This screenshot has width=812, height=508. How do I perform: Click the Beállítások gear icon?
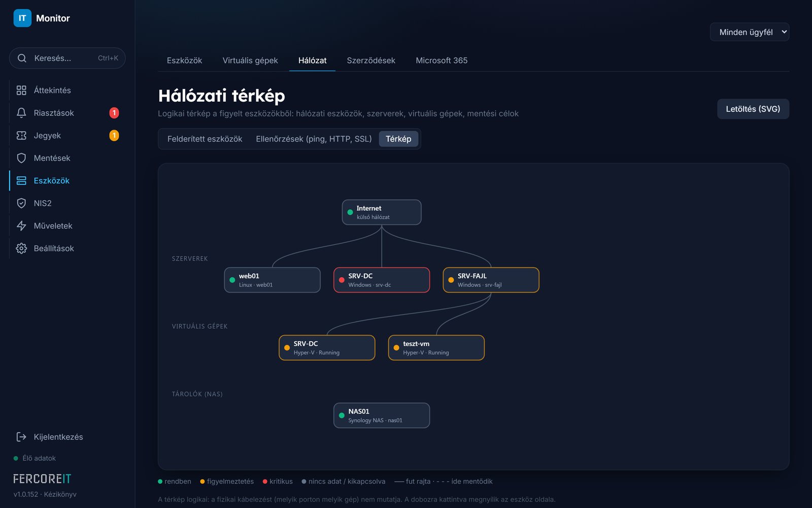tap(21, 248)
